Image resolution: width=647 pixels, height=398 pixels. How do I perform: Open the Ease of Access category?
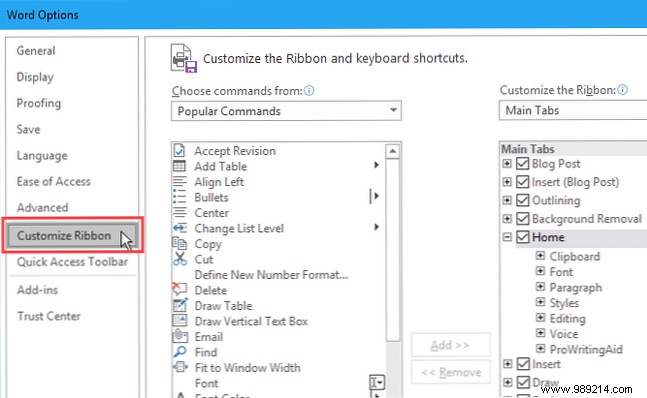coord(54,181)
